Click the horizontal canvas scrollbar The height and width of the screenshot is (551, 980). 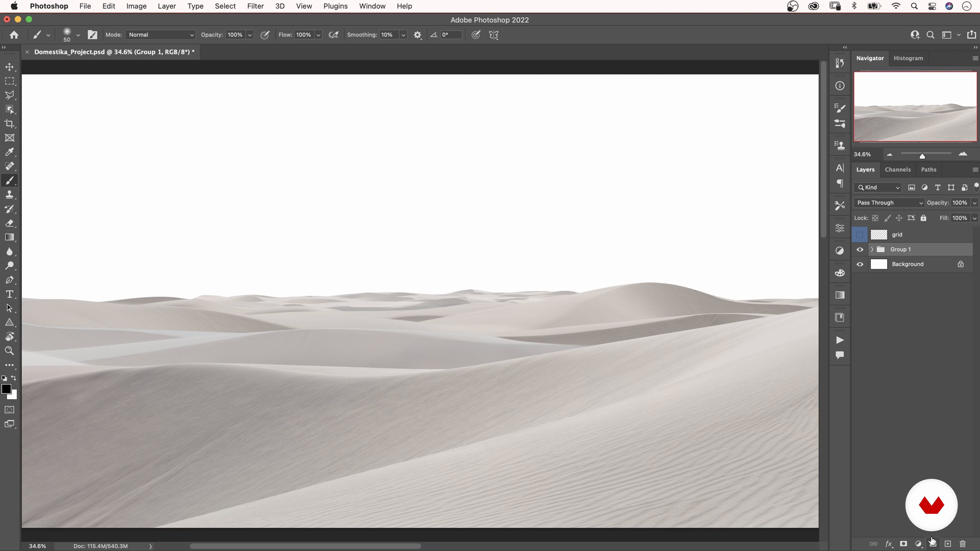pyautogui.click(x=305, y=546)
